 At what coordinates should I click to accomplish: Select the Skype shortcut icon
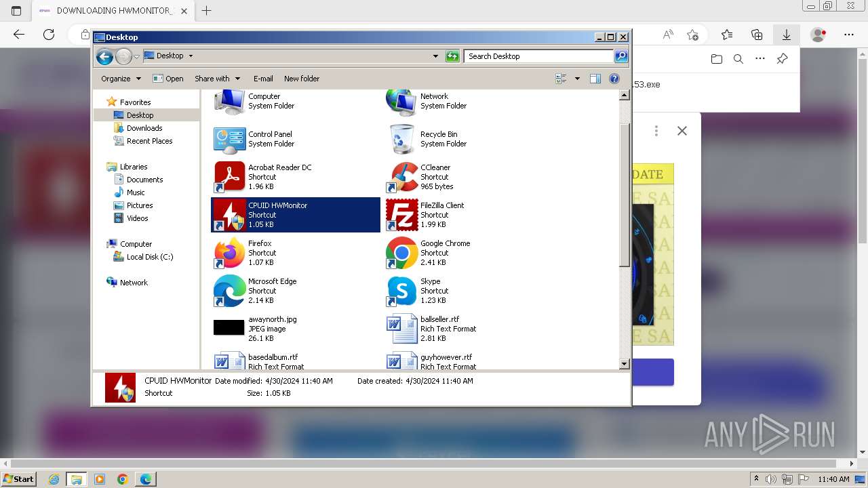[401, 291]
